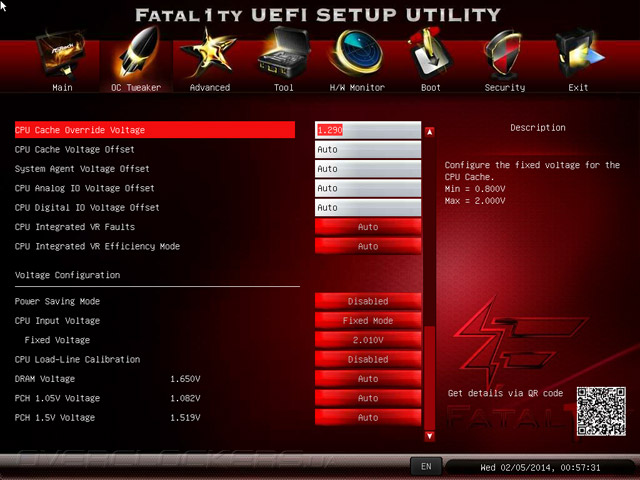The height and width of the screenshot is (480, 640).
Task: Open PCH 1.05V Voltage Auto dropdown
Action: click(368, 398)
